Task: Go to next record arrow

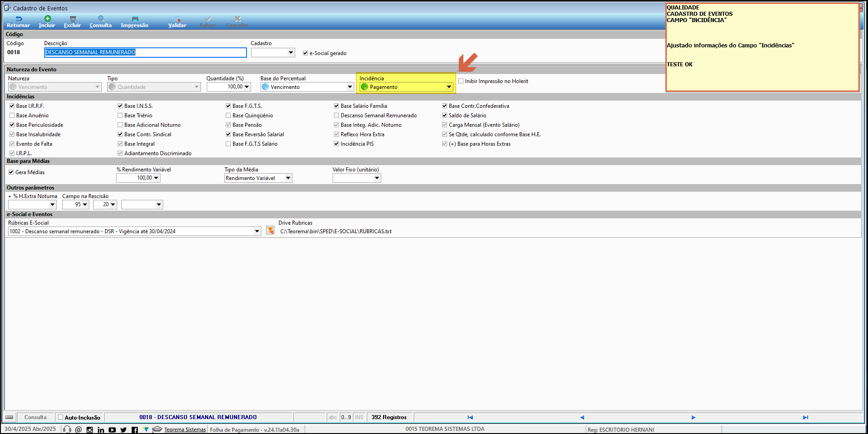Action: (694, 417)
